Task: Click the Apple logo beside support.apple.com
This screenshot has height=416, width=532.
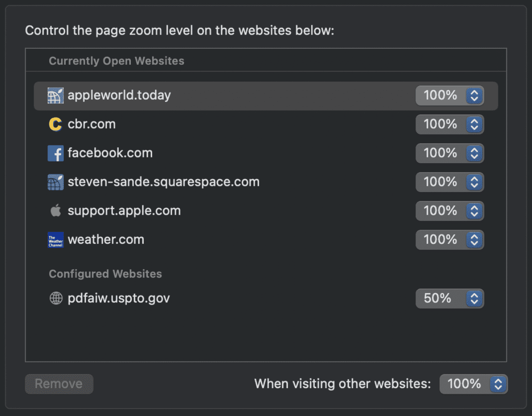Action: [55, 211]
